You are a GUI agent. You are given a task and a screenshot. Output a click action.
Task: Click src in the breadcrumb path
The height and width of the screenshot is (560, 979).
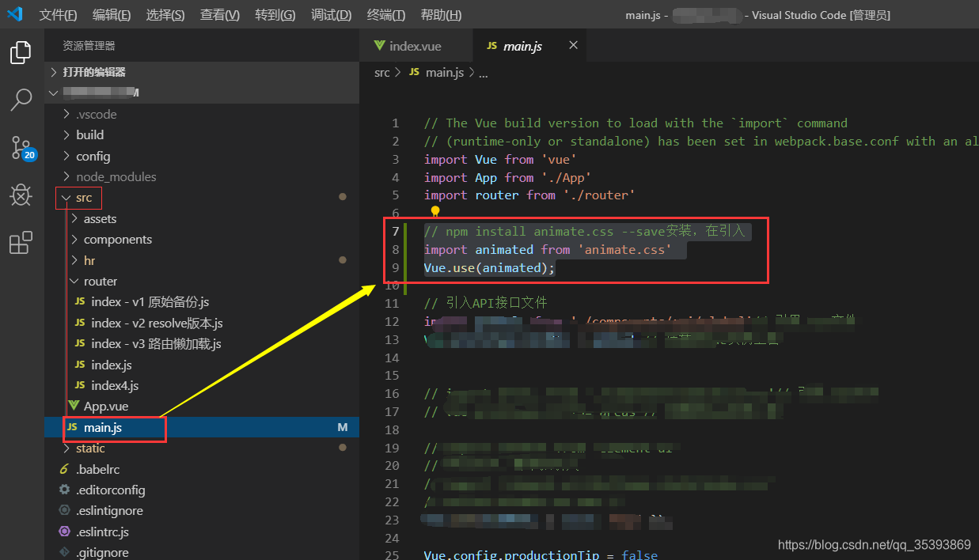click(x=381, y=72)
